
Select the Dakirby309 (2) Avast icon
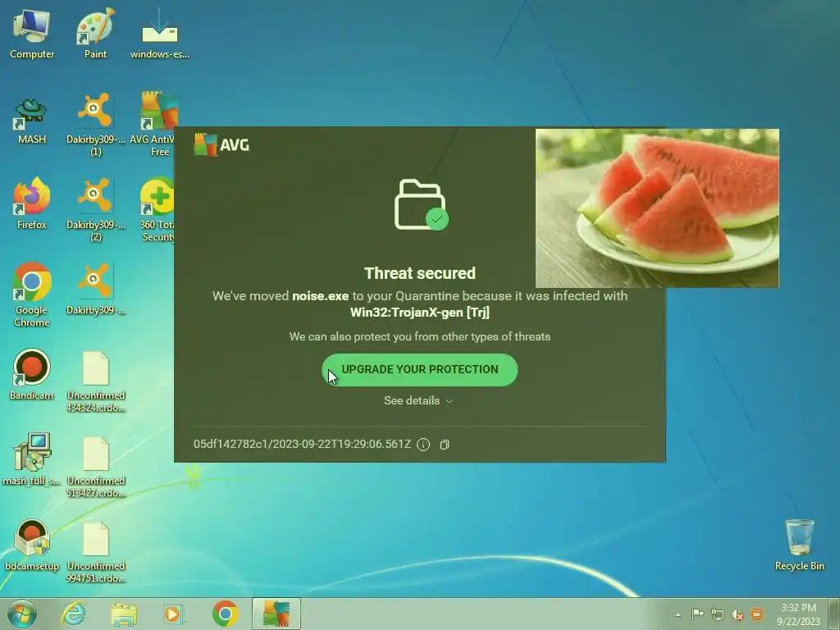pyautogui.click(x=95, y=210)
